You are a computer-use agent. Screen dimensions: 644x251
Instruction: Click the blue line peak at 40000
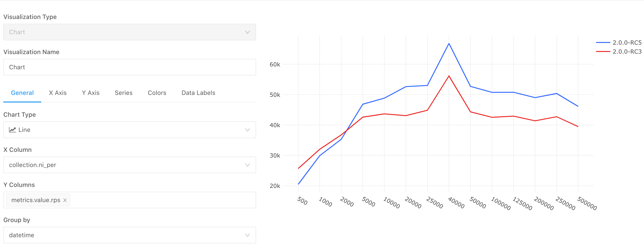(449, 44)
